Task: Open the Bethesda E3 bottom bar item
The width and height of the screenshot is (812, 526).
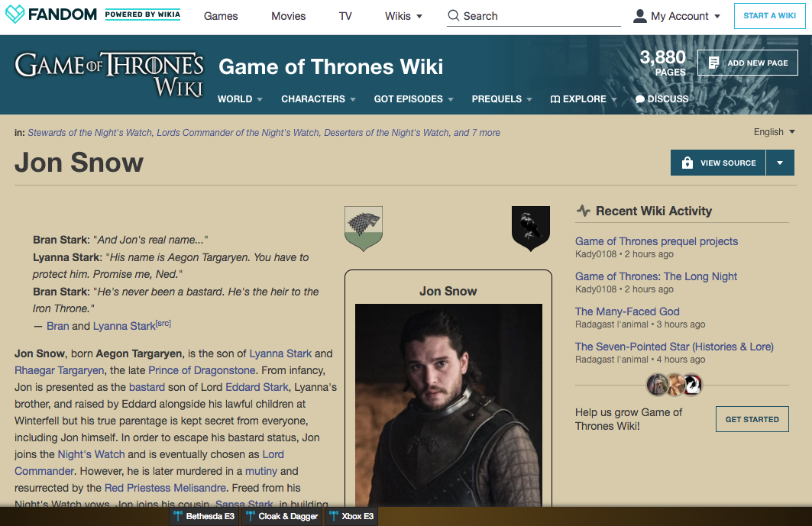Action: tap(204, 516)
